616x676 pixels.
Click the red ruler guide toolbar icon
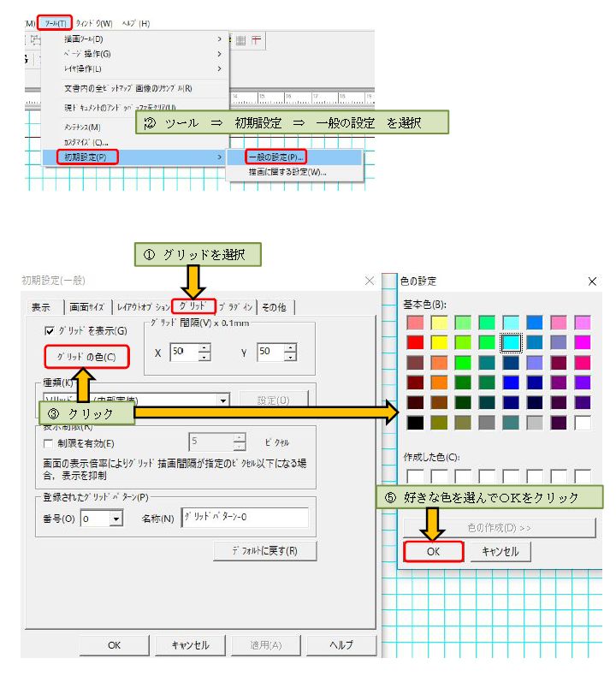click(257, 40)
